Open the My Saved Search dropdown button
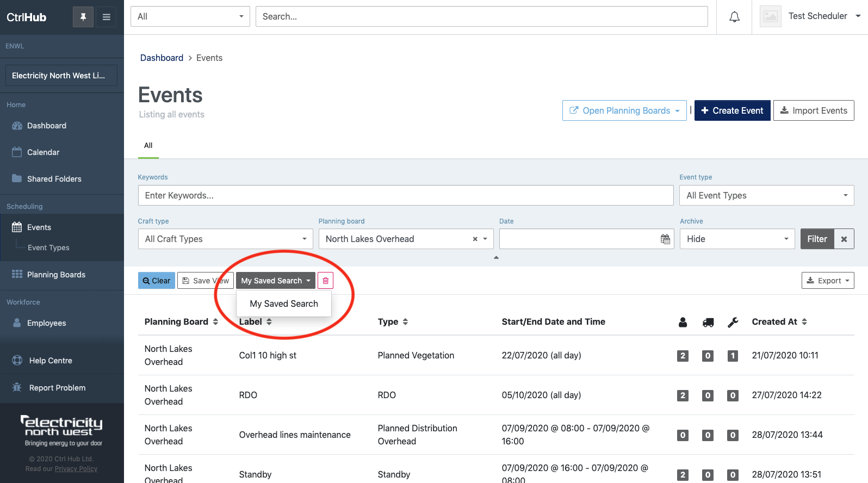Image resolution: width=868 pixels, height=483 pixels. click(276, 281)
